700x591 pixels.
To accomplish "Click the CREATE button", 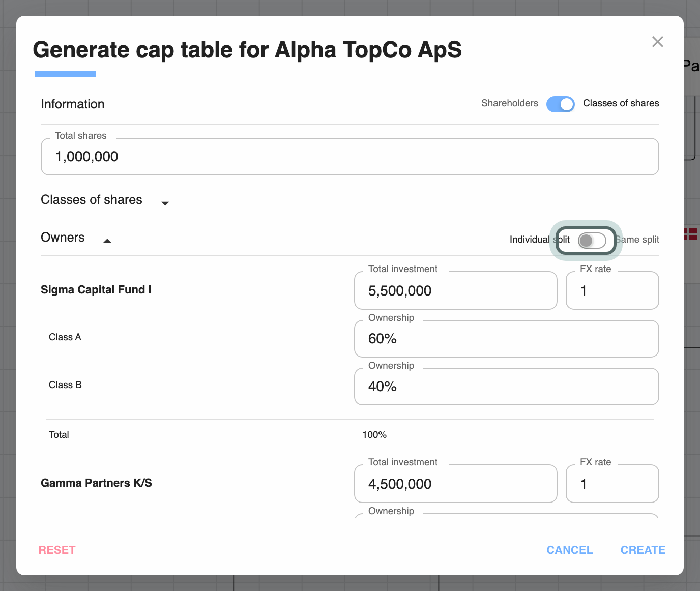I will [x=643, y=550].
